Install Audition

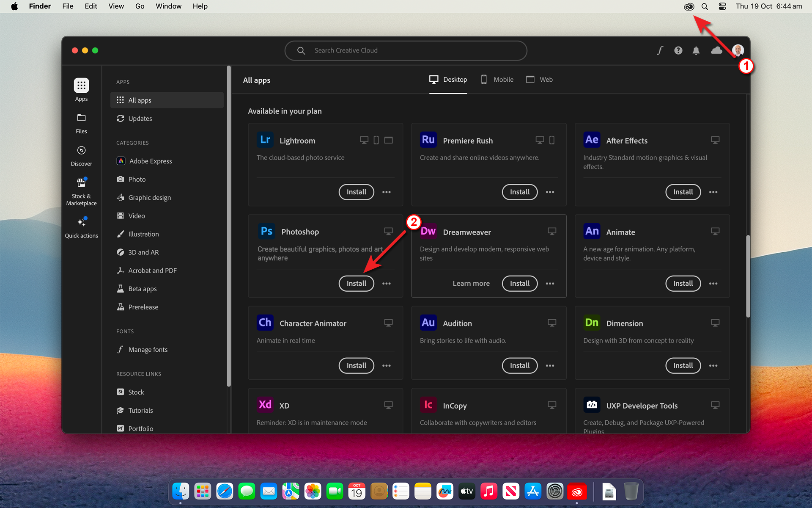pyautogui.click(x=520, y=366)
